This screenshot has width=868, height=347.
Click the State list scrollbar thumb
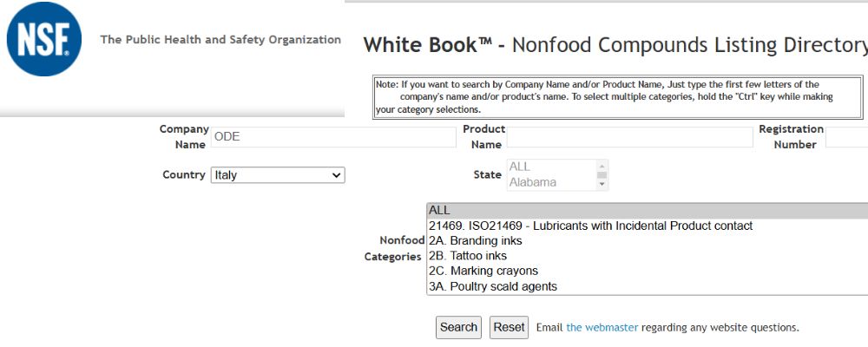coord(602,174)
